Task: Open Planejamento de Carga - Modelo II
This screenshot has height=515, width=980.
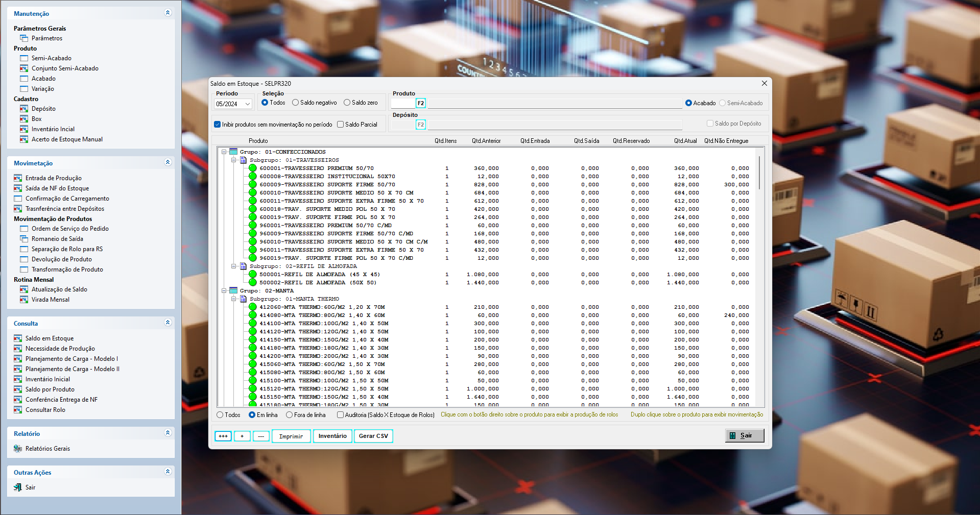Action: coord(72,369)
